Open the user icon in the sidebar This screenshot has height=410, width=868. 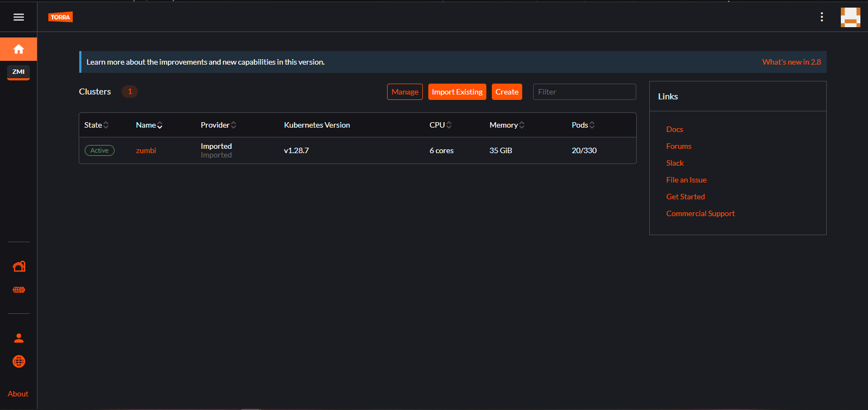(x=19, y=338)
